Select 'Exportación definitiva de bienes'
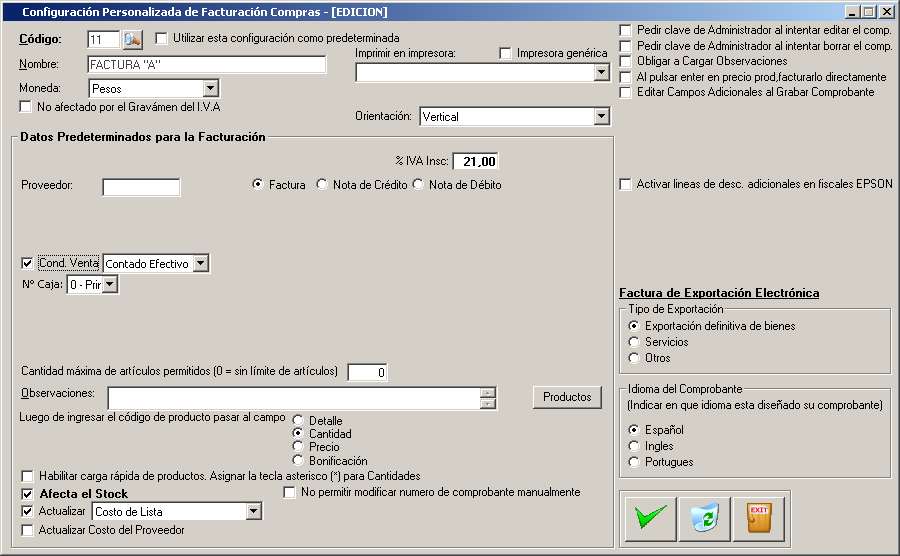This screenshot has height=556, width=900. coord(634,326)
